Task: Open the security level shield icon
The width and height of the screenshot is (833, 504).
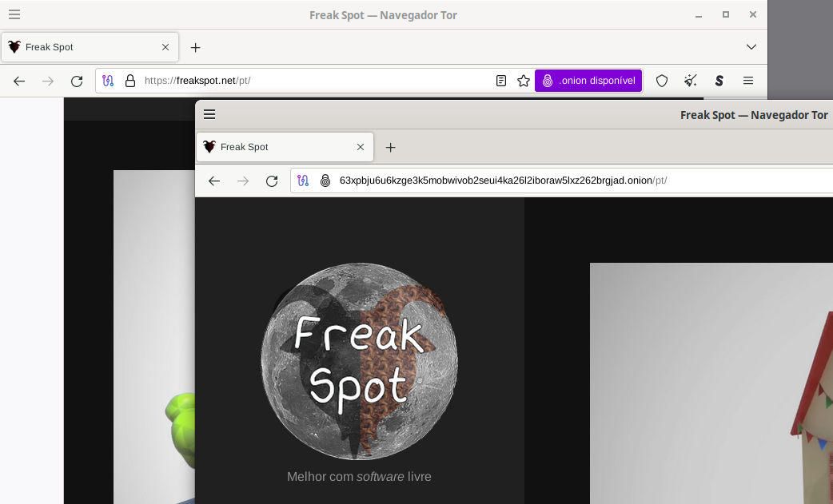Action: click(x=662, y=81)
